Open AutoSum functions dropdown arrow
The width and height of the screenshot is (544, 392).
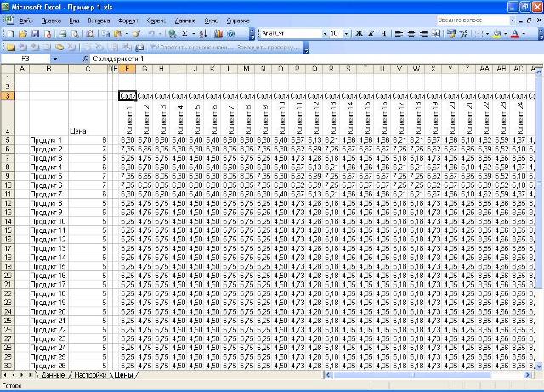tap(193, 34)
